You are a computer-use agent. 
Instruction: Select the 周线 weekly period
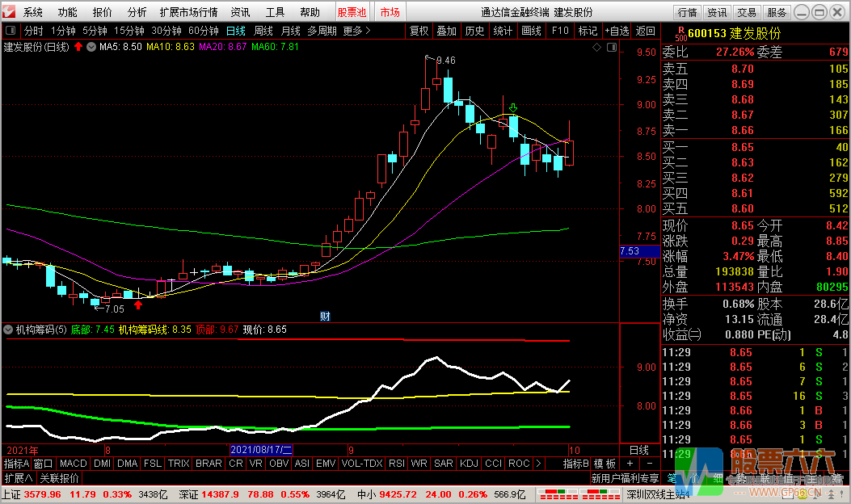click(263, 31)
